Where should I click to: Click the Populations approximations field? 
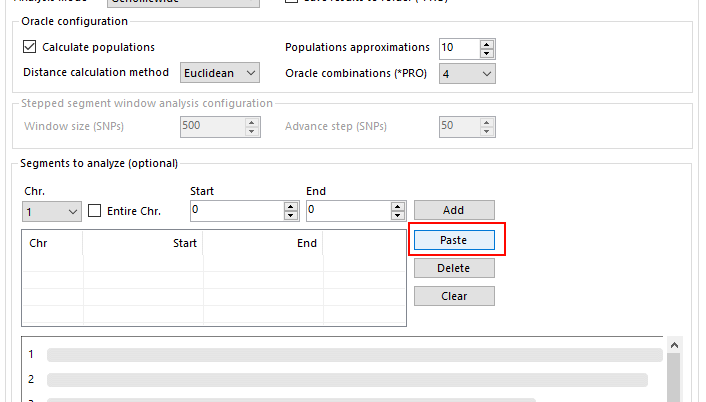457,48
